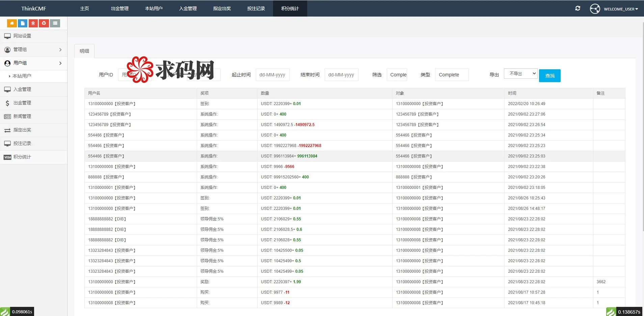Click the gray list icon button

click(55, 23)
